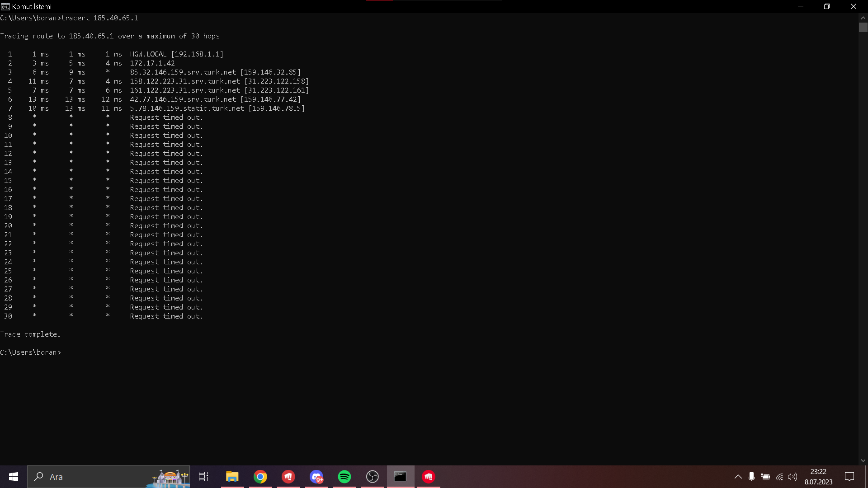Screen dimensions: 868x488
Task: Open the notification action center
Action: [849, 477]
